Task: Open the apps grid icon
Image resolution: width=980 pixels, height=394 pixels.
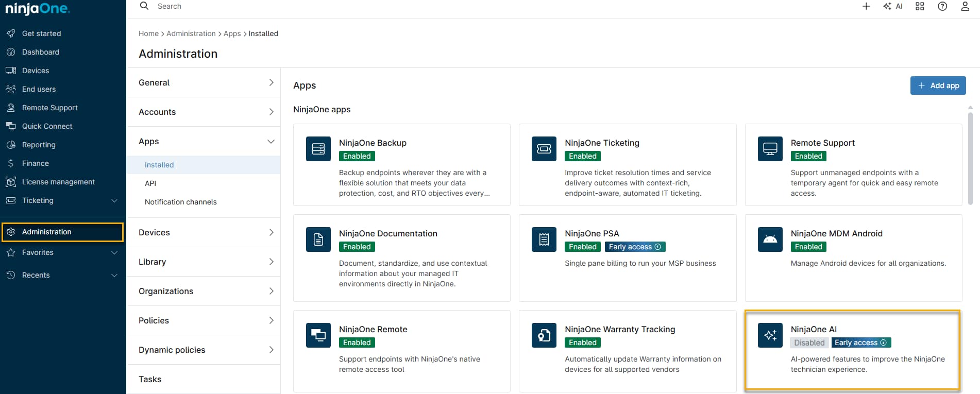Action: point(920,6)
